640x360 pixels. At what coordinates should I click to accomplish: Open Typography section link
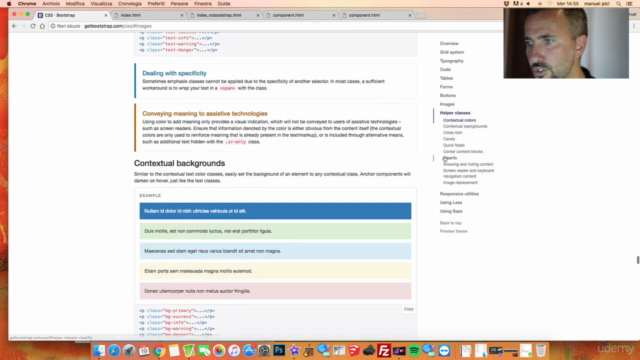click(x=451, y=61)
